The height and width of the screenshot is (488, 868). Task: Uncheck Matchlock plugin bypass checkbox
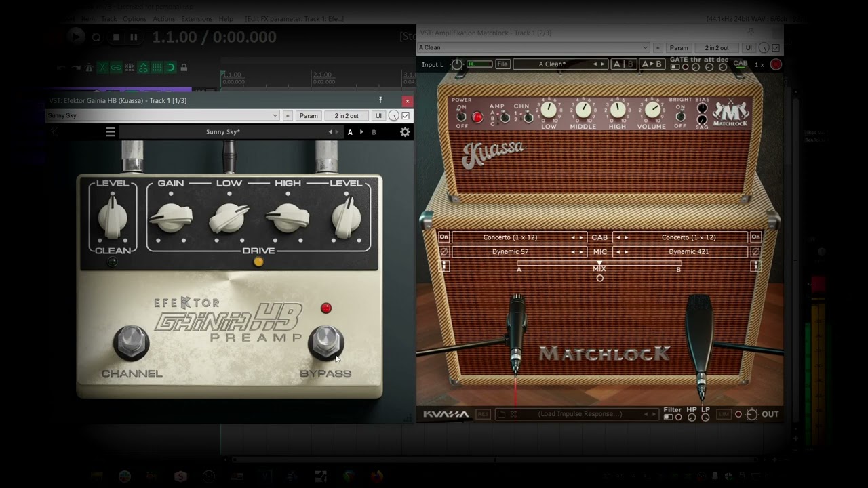coord(776,48)
